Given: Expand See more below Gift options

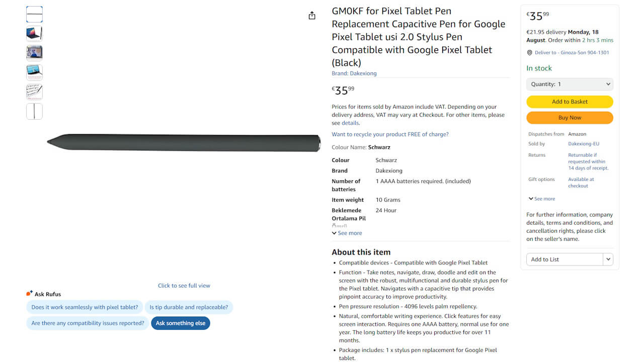Looking at the screenshot, I should click(542, 199).
